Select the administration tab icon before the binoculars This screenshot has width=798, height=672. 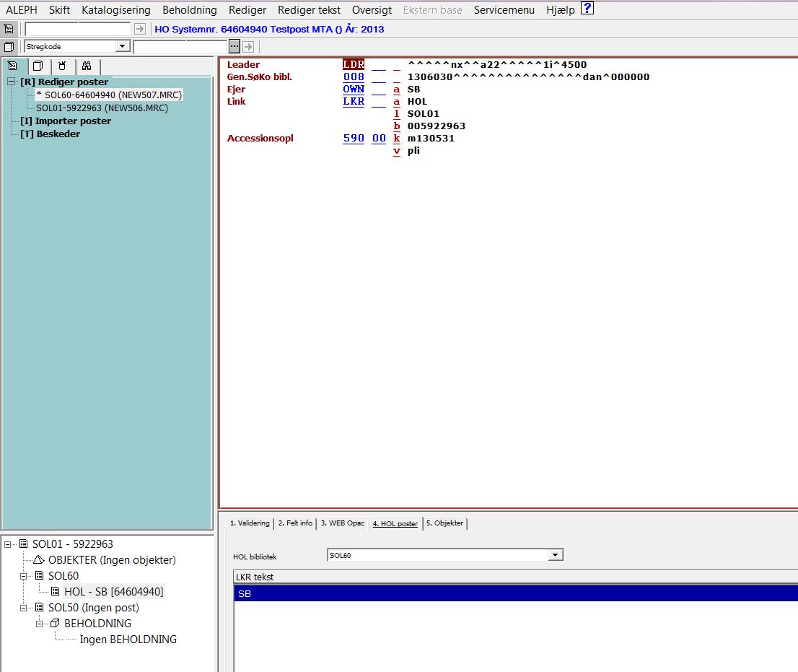pos(62,66)
